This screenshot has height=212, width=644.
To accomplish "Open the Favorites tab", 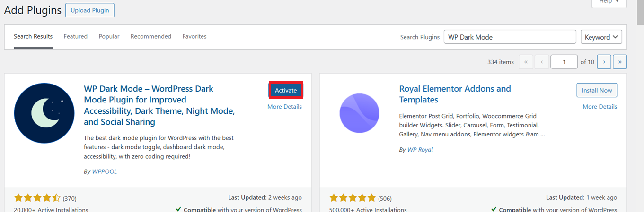I will pyautogui.click(x=194, y=36).
